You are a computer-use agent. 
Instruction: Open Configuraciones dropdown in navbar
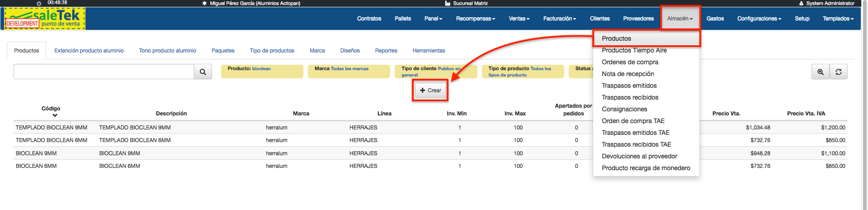tap(759, 19)
